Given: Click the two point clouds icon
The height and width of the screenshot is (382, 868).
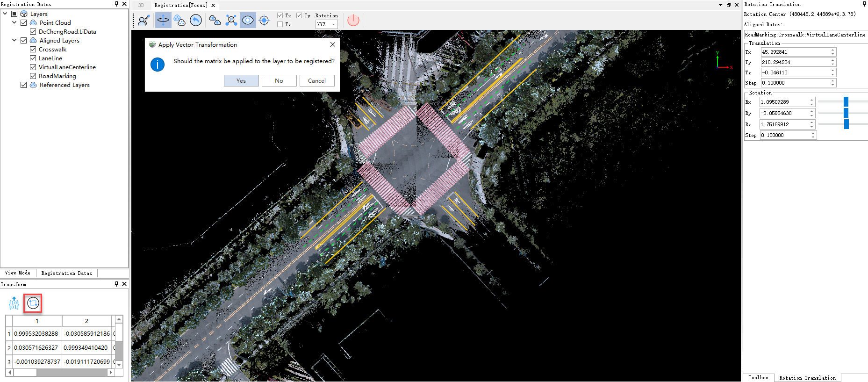Looking at the screenshot, I should 179,20.
